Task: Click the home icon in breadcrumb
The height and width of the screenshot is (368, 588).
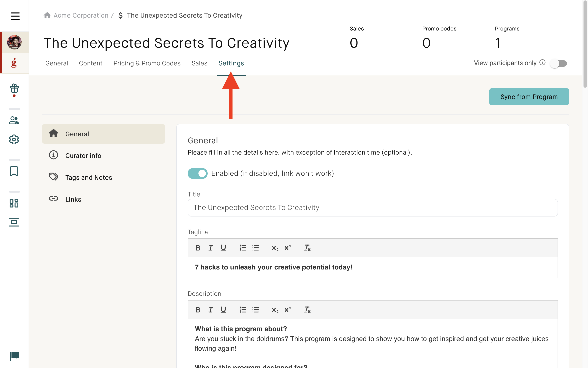Action: pyautogui.click(x=47, y=15)
